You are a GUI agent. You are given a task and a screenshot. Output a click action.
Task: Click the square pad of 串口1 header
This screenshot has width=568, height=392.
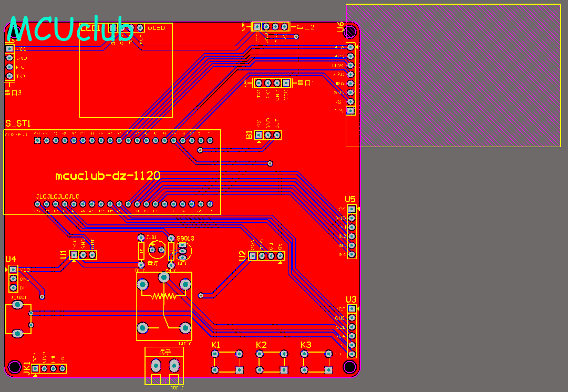pyautogui.click(x=286, y=83)
